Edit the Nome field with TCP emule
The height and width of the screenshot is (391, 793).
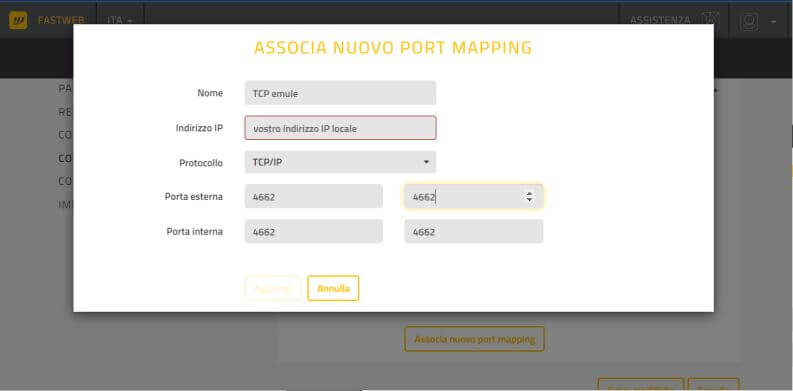pyautogui.click(x=340, y=93)
